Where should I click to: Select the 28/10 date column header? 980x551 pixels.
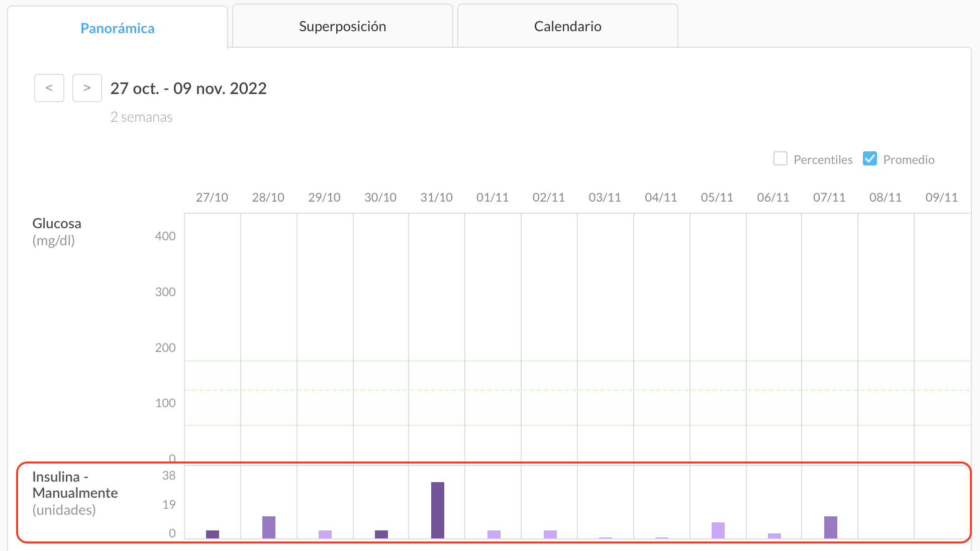point(268,197)
